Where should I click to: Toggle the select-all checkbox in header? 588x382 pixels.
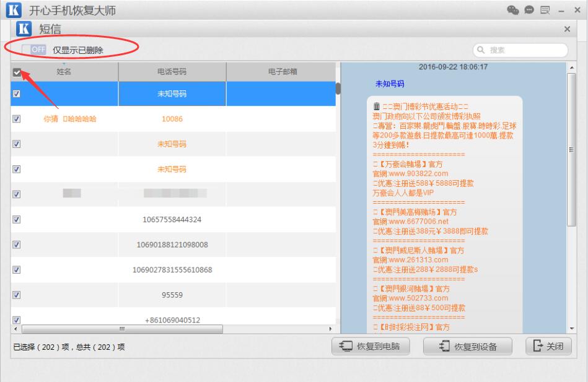[17, 72]
